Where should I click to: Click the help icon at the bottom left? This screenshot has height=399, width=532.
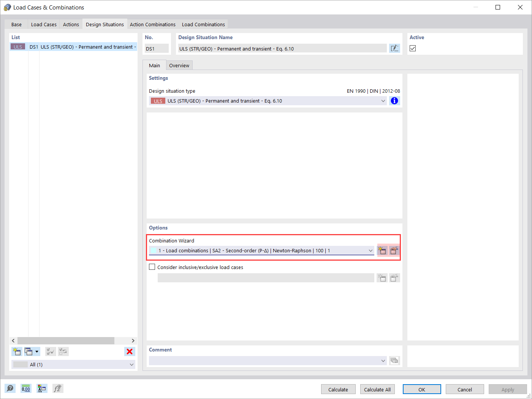coord(10,388)
